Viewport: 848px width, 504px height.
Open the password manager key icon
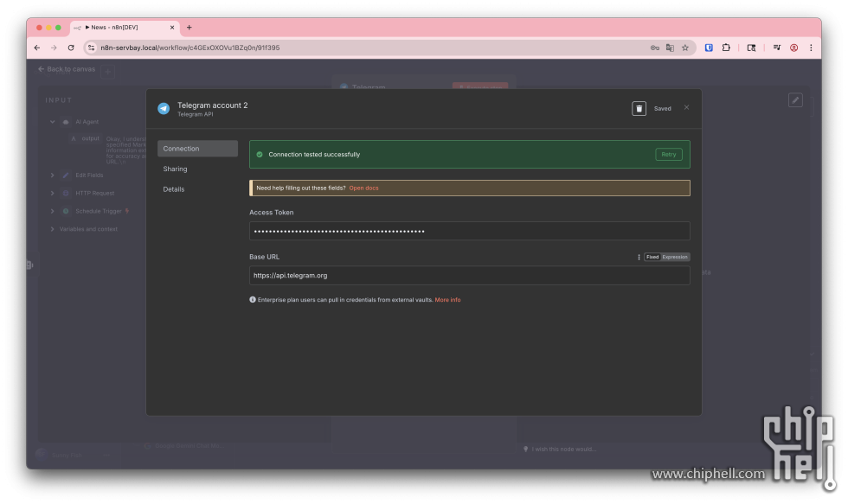(654, 48)
